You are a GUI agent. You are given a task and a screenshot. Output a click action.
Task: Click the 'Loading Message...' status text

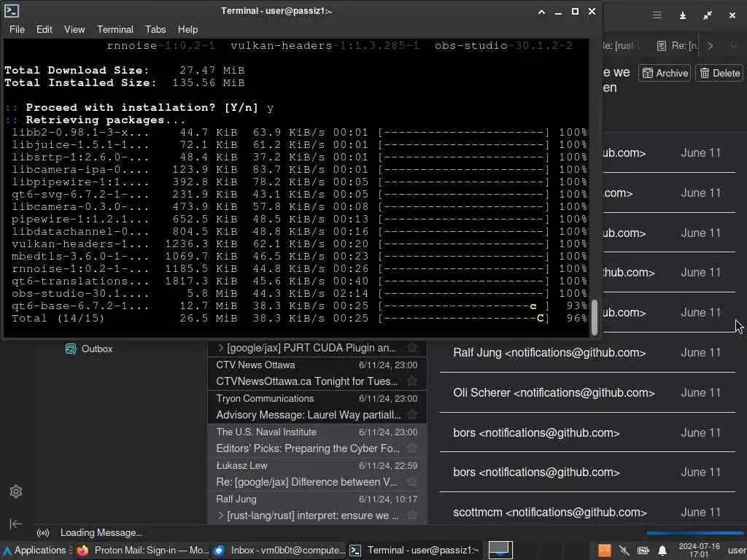(101, 533)
